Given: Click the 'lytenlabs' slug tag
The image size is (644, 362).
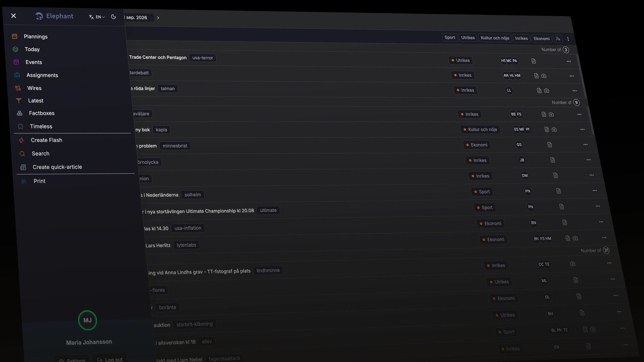Looking at the screenshot, I should (x=186, y=245).
